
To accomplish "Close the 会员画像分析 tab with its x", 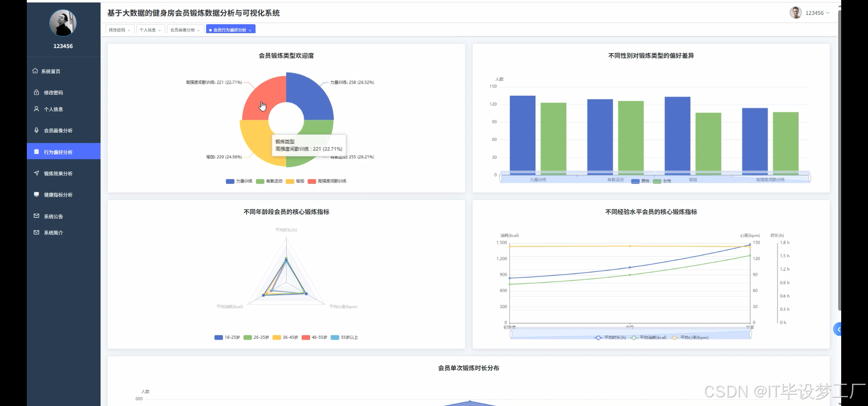I will (199, 30).
